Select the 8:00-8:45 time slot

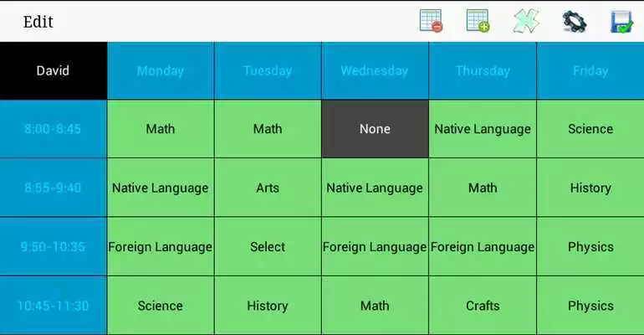(x=53, y=129)
